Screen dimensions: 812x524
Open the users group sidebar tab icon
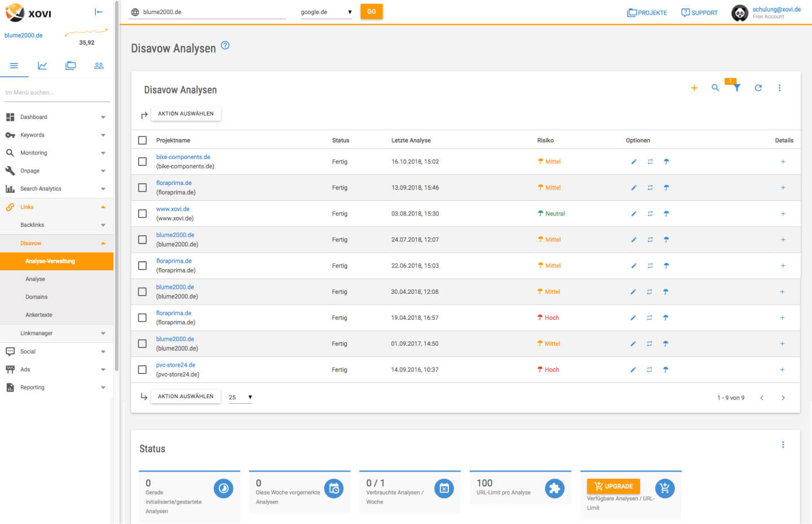pyautogui.click(x=99, y=65)
